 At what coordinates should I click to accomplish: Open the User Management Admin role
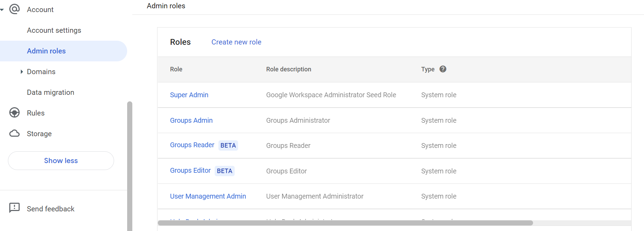208,196
